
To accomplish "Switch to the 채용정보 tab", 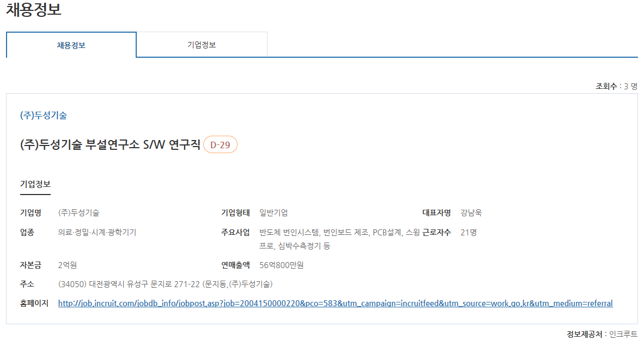I will [71, 45].
